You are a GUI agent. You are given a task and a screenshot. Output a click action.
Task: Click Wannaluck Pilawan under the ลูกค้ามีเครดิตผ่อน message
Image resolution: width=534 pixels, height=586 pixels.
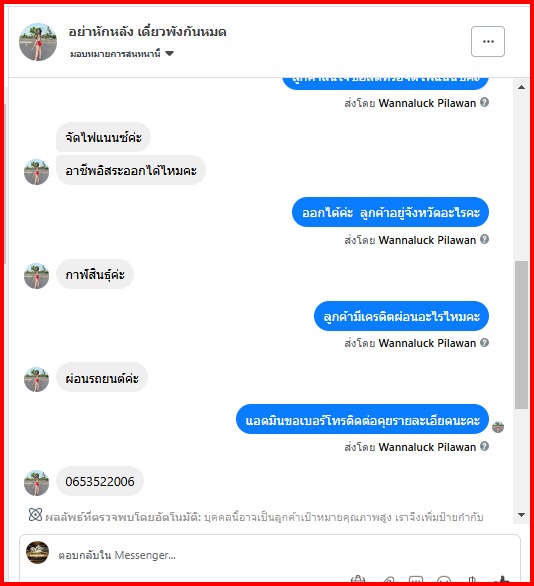click(x=427, y=343)
